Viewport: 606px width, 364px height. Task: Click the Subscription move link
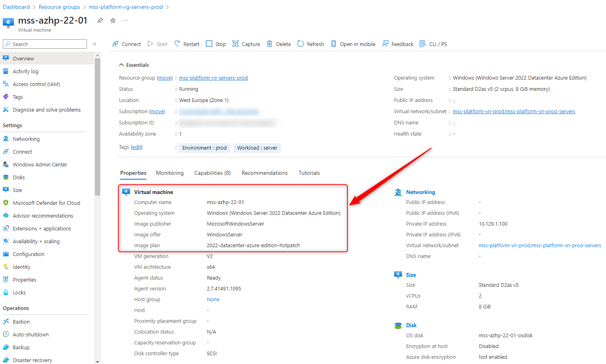[x=157, y=112]
